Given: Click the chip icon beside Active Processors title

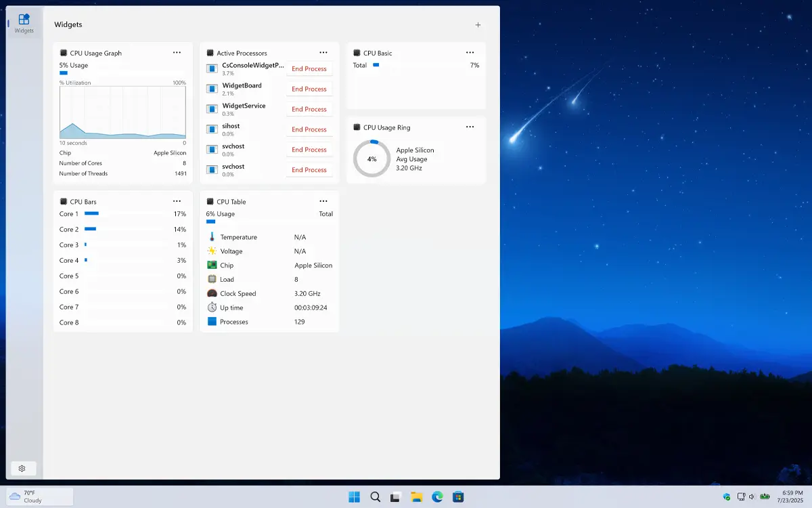Looking at the screenshot, I should click(210, 53).
